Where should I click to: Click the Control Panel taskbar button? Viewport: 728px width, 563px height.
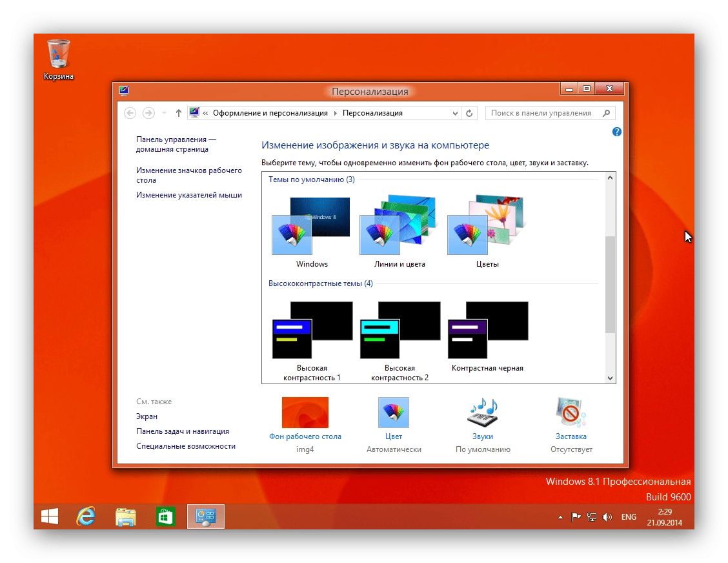(206, 517)
